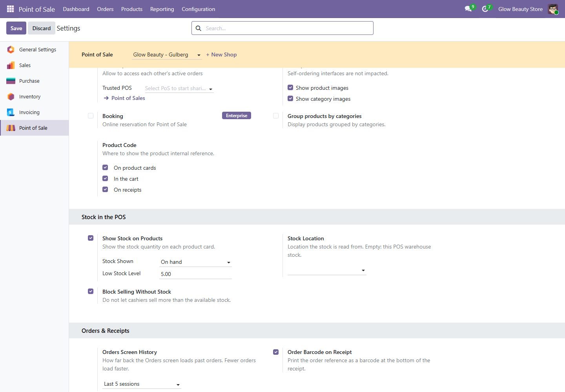
Task: Open the Dashboard menu
Action: pos(76,9)
